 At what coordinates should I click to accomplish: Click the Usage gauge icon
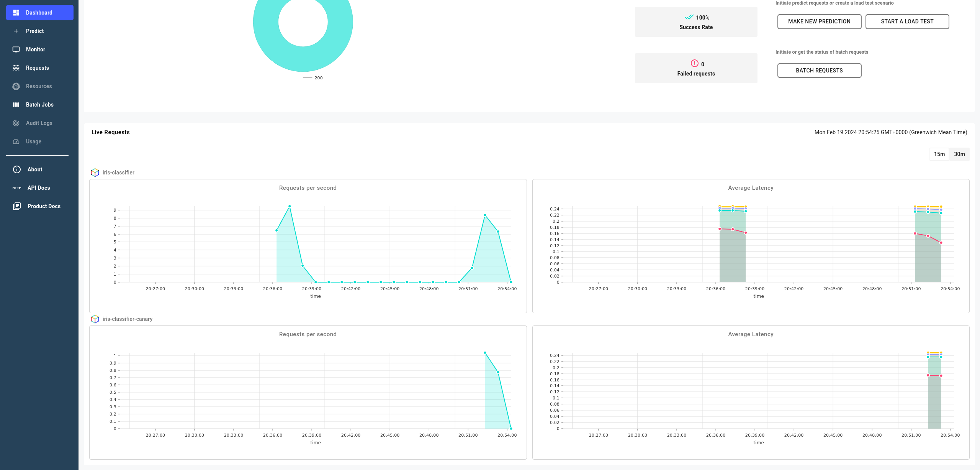click(16, 141)
